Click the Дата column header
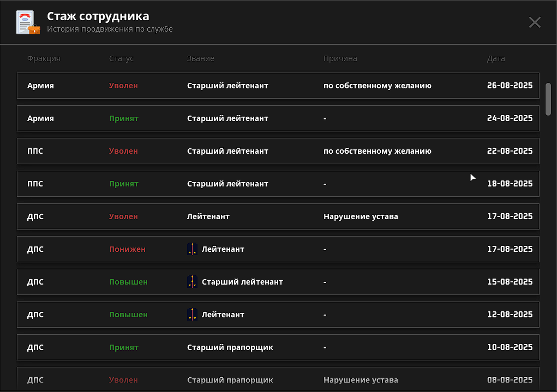 click(x=495, y=58)
